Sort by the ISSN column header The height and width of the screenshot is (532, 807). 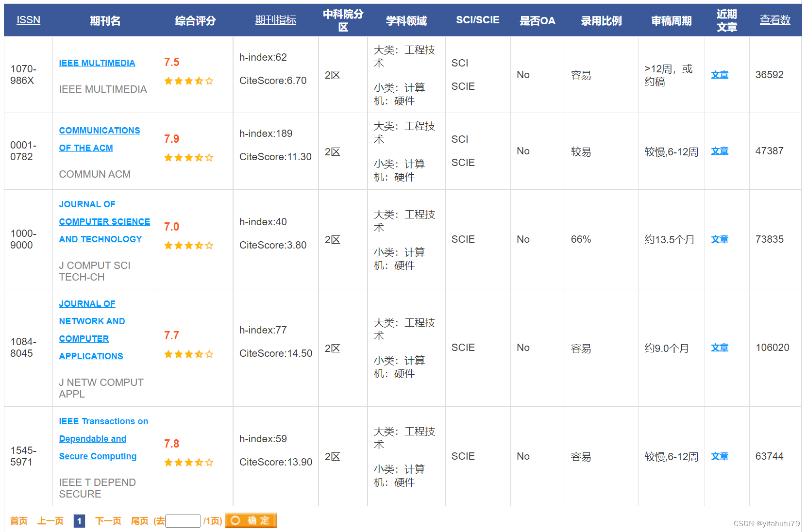click(28, 20)
